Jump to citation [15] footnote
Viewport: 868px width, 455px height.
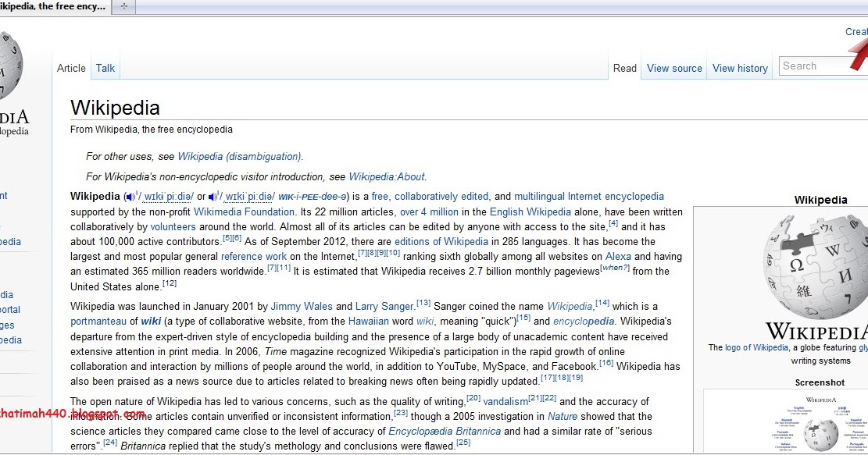pos(523,318)
